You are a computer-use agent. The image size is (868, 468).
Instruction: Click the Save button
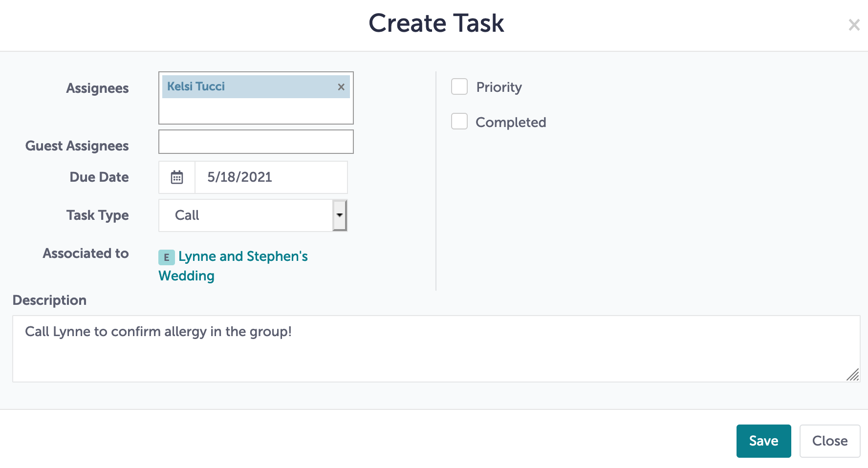(763, 441)
